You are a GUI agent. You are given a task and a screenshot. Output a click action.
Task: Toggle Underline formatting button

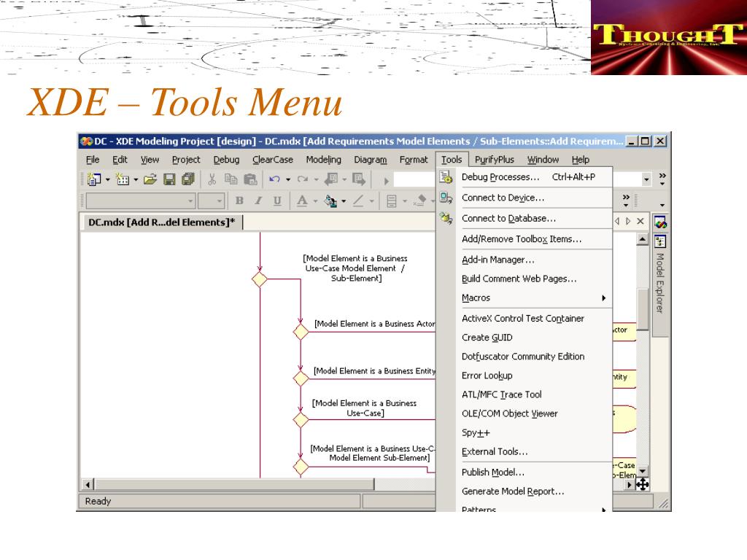pos(277,201)
